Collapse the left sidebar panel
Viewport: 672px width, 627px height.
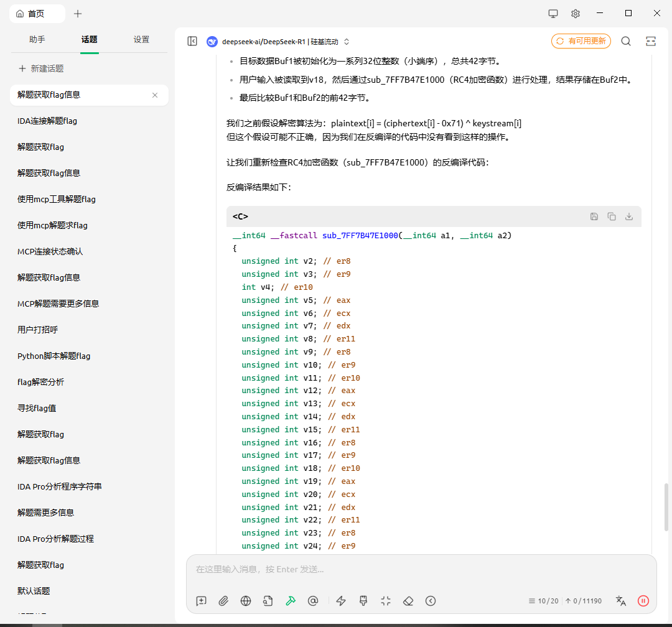coord(192,41)
